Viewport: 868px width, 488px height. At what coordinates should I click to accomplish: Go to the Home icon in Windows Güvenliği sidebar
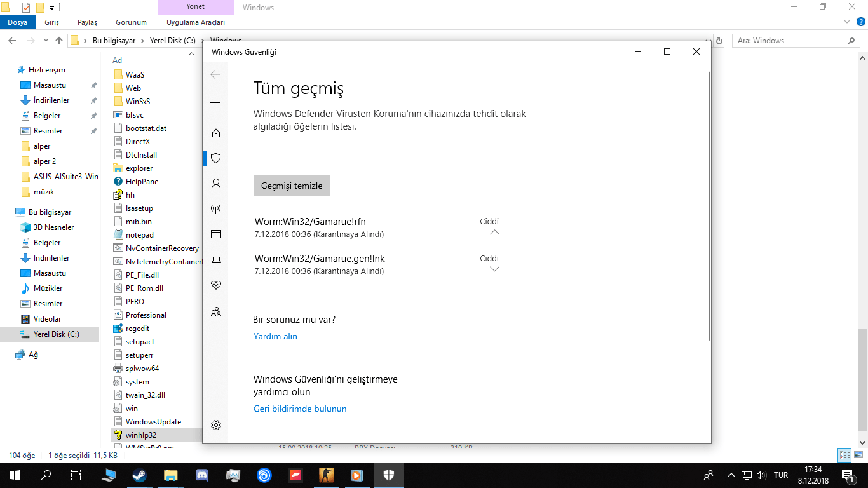[216, 133]
